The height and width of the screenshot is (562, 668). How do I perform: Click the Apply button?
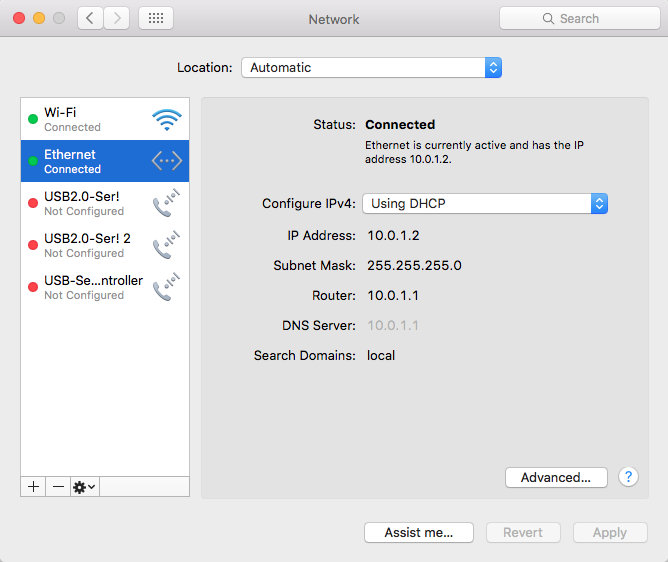click(610, 533)
